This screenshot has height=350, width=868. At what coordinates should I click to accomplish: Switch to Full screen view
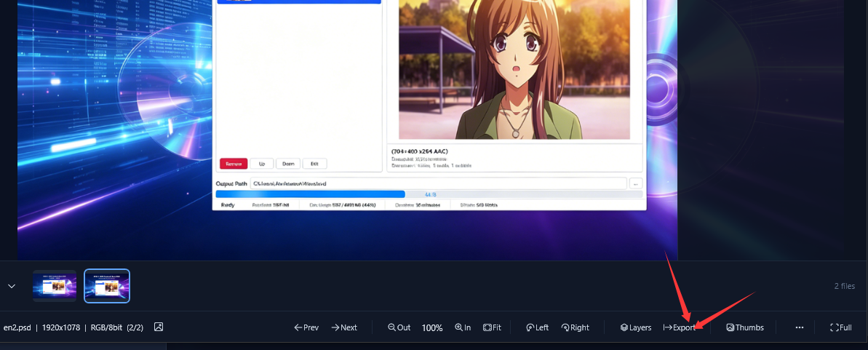pyautogui.click(x=841, y=327)
